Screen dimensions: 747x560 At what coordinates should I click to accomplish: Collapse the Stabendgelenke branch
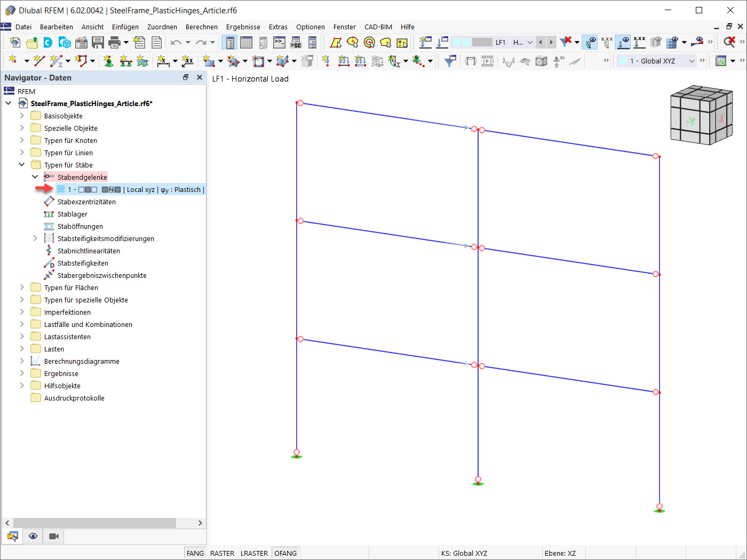[35, 177]
